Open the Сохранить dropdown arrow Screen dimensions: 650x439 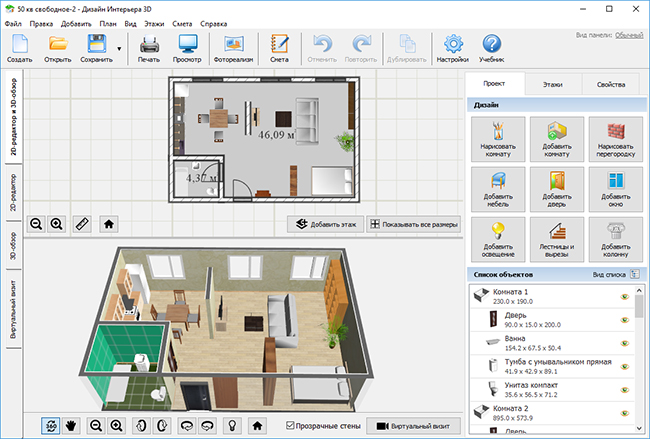[x=119, y=49]
